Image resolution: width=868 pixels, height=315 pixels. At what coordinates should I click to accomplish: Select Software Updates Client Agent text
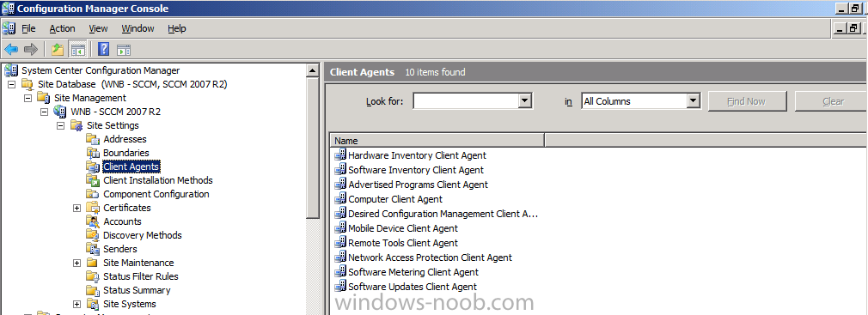click(x=413, y=287)
